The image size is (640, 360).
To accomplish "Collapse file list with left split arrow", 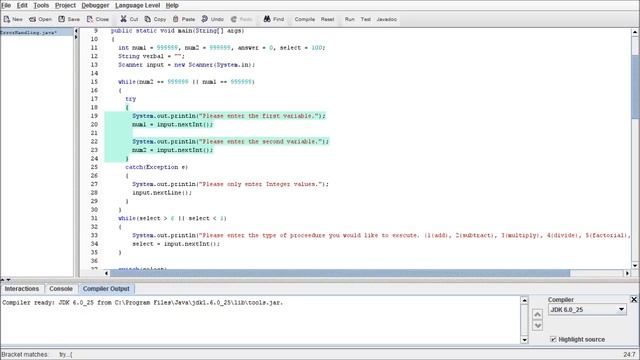I will click(76, 31).
